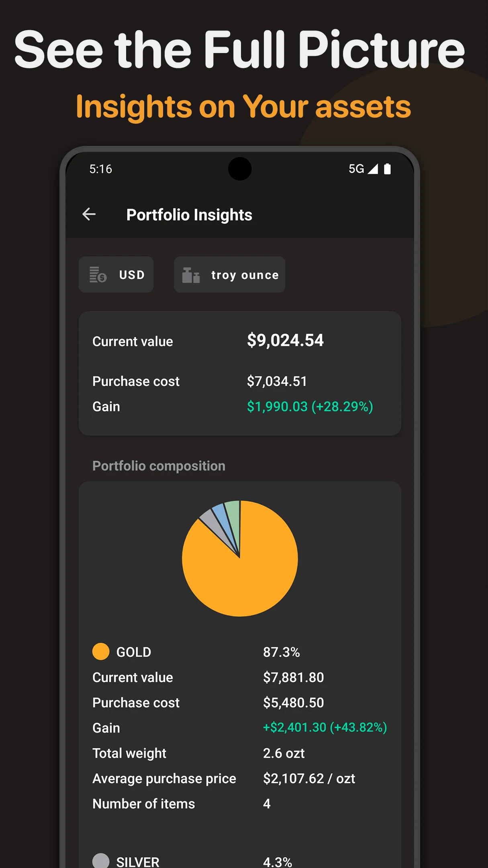Click the coin stack currency icon
This screenshot has height=868, width=488.
point(98,275)
